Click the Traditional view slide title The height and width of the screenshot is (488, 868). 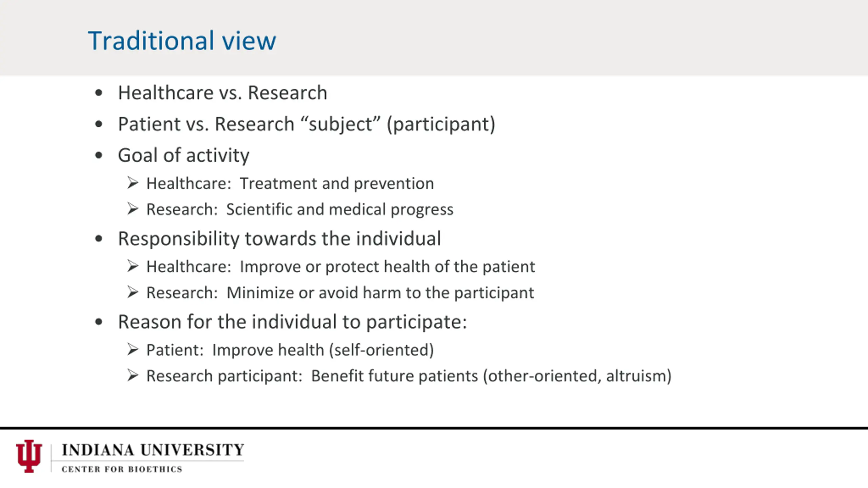tap(182, 41)
